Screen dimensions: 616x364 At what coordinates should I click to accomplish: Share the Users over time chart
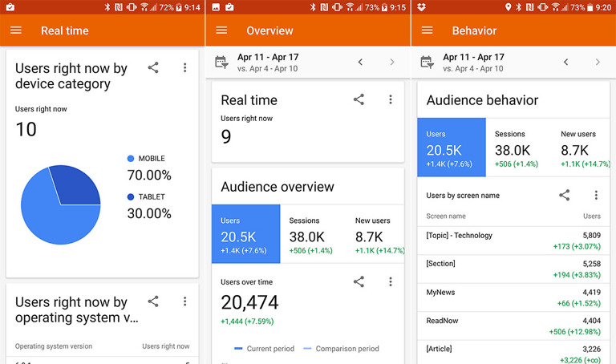point(359,281)
